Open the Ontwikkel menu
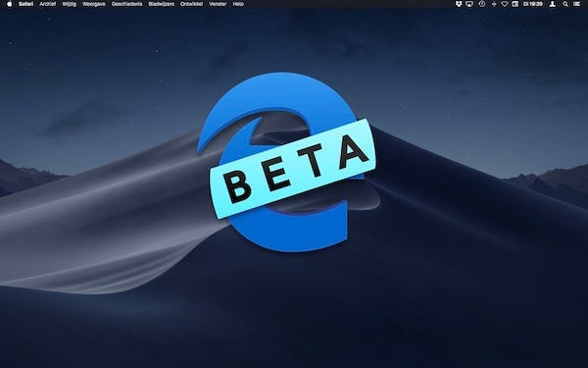This screenshot has height=368, width=588. [x=192, y=4]
